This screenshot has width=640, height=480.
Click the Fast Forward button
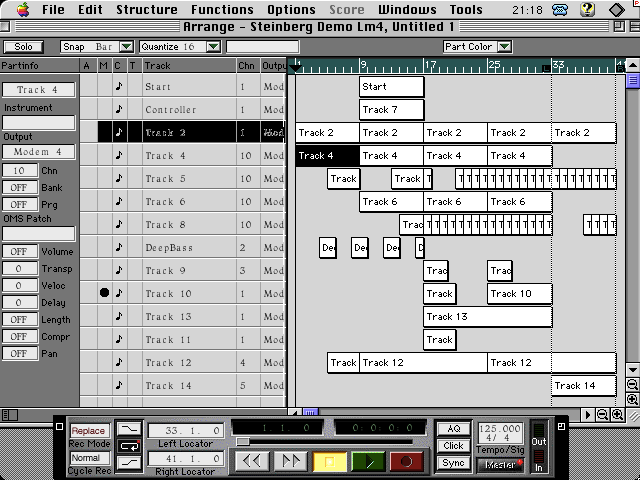click(x=290, y=461)
